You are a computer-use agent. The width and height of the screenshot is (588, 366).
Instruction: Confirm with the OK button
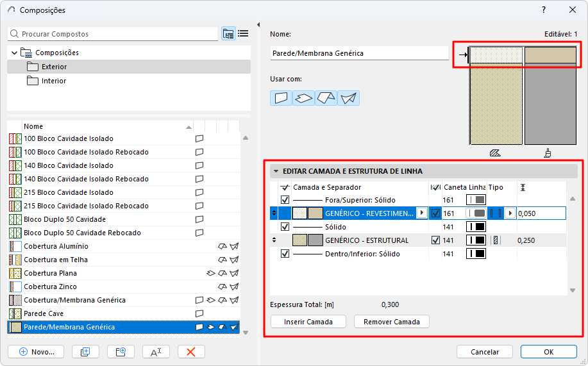[549, 352]
